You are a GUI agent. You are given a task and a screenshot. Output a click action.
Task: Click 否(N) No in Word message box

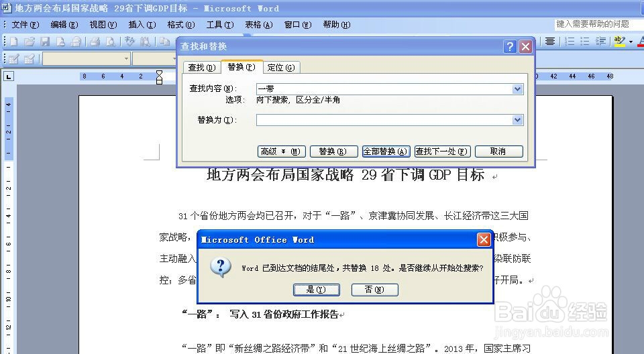pyautogui.click(x=374, y=290)
